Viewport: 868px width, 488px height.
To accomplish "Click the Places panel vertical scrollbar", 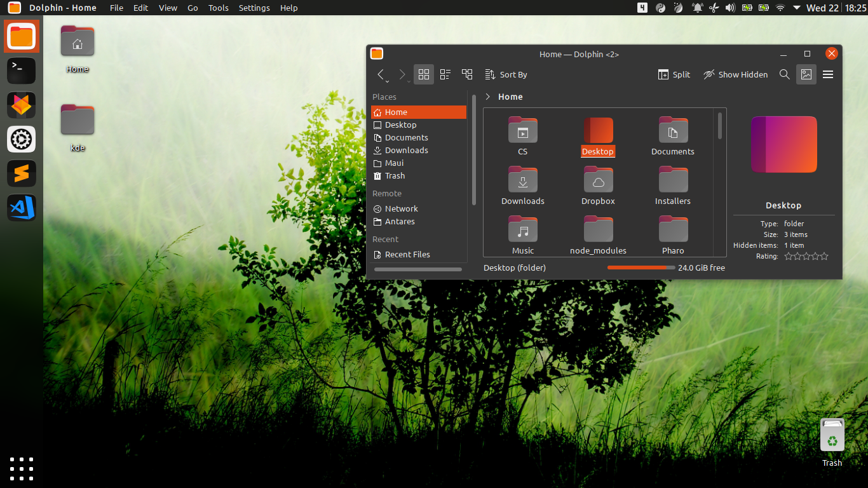I will tap(474, 150).
